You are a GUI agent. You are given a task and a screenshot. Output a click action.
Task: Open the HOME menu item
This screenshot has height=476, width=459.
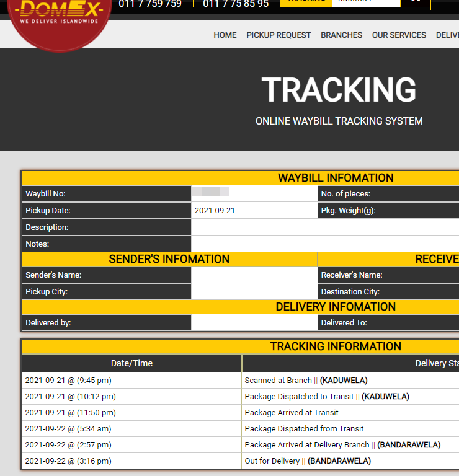[x=225, y=35]
